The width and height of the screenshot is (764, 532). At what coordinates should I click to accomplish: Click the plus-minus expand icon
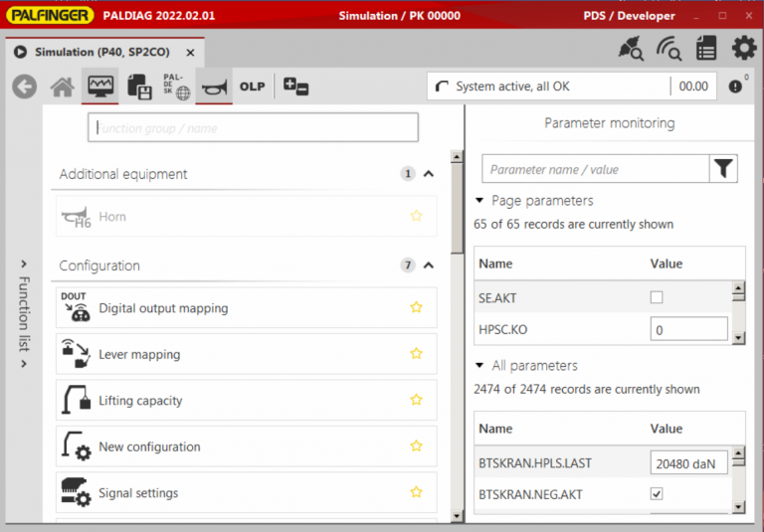(295, 87)
